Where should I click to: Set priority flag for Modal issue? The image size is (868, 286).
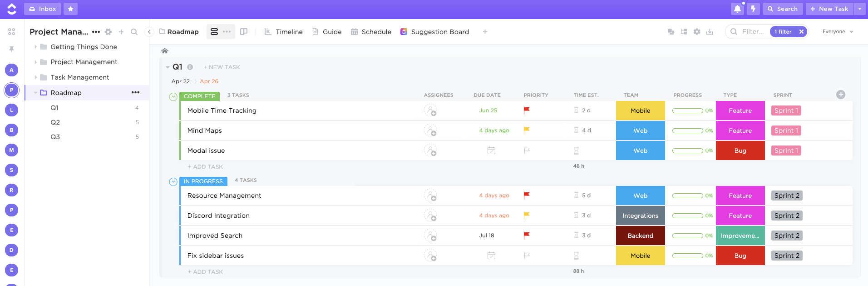point(527,151)
